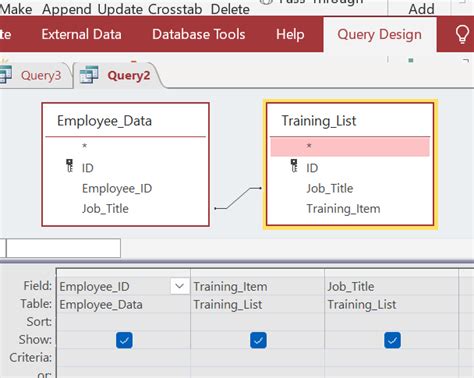This screenshot has height=378, width=474.
Task: Click the Query2 tab query icon
Action: click(x=89, y=75)
